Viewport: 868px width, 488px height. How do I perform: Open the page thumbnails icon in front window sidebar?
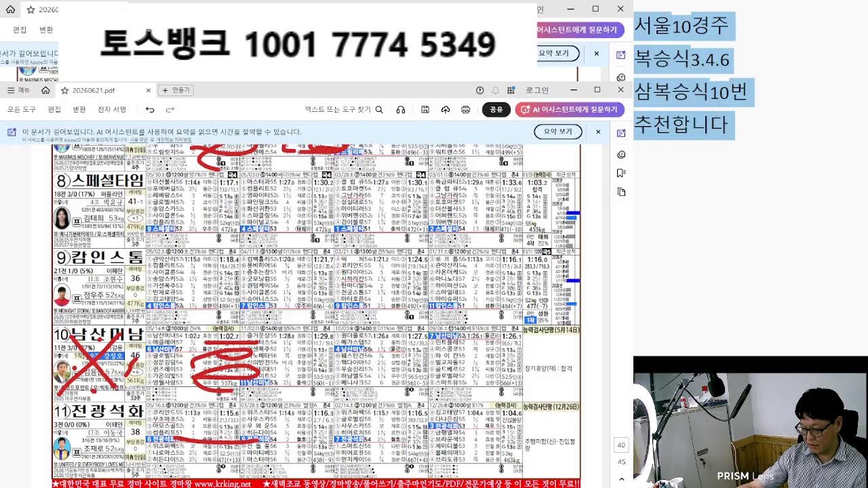621,192
